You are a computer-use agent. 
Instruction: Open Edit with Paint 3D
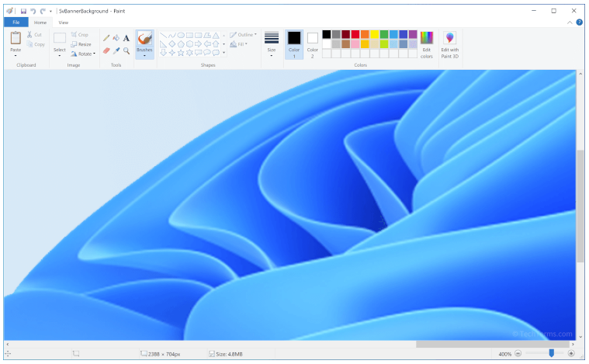pos(449,44)
